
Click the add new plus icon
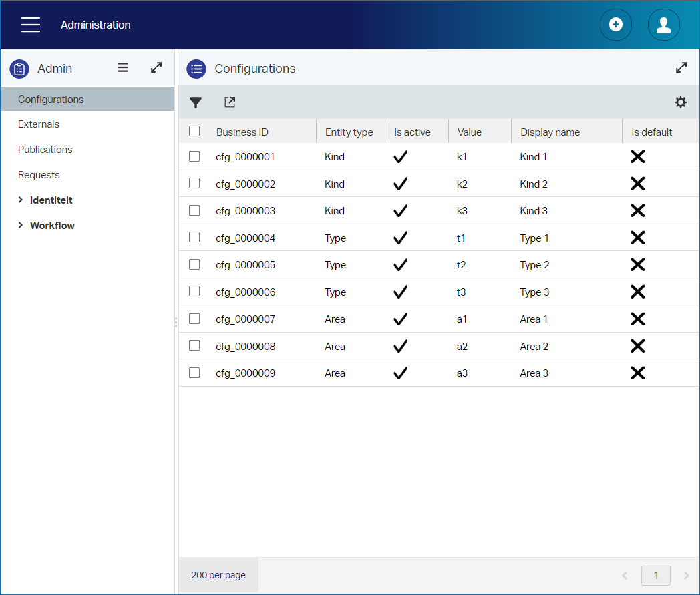[615, 25]
